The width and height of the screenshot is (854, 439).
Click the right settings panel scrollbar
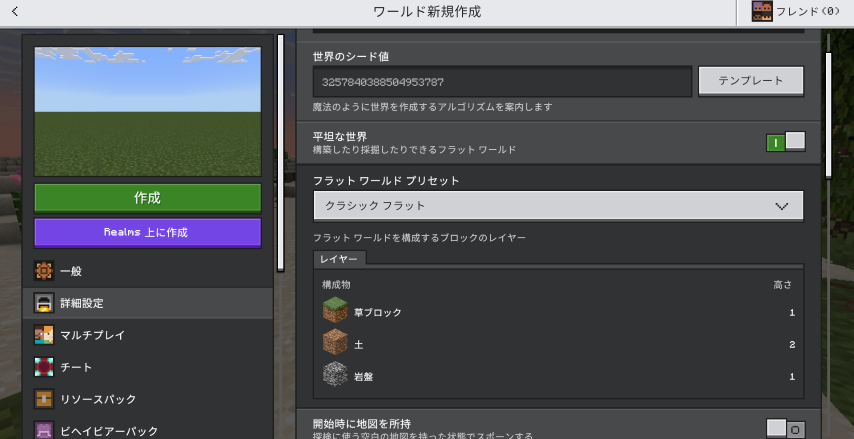coord(828,115)
